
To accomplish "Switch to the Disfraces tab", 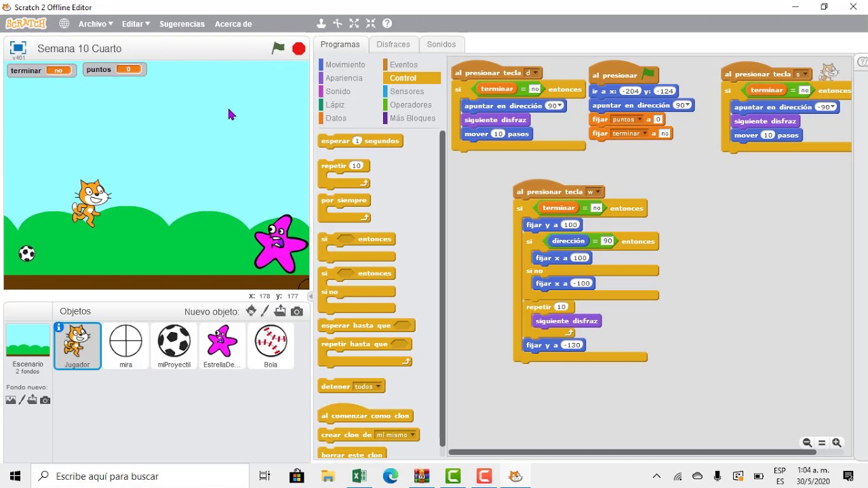I will click(x=393, y=45).
